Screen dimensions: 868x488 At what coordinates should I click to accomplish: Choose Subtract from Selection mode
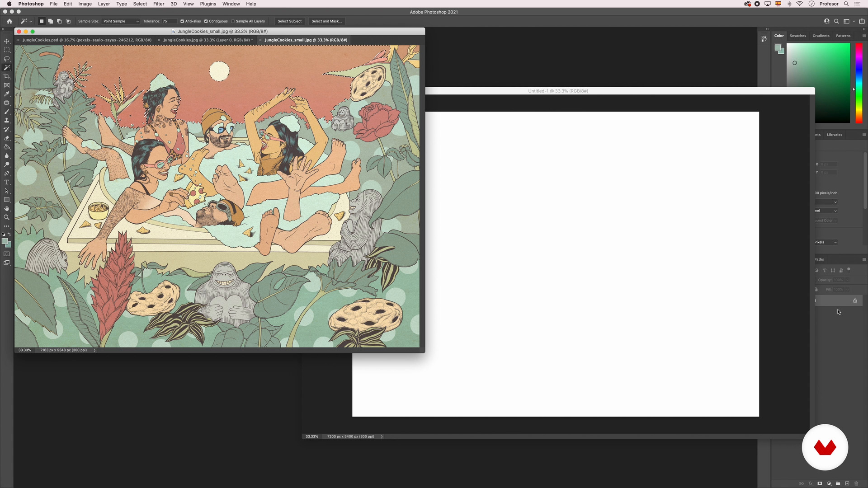59,21
